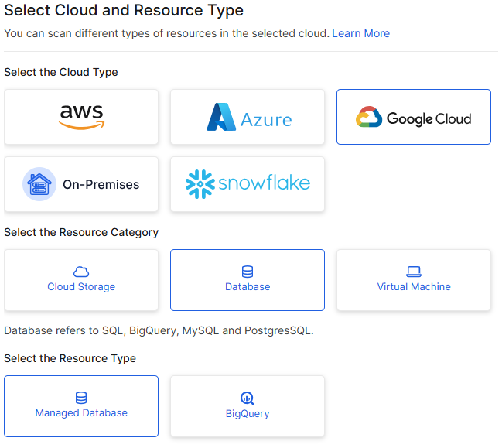Select the AWS cloud type card
The width and height of the screenshot is (502, 448).
[81, 117]
